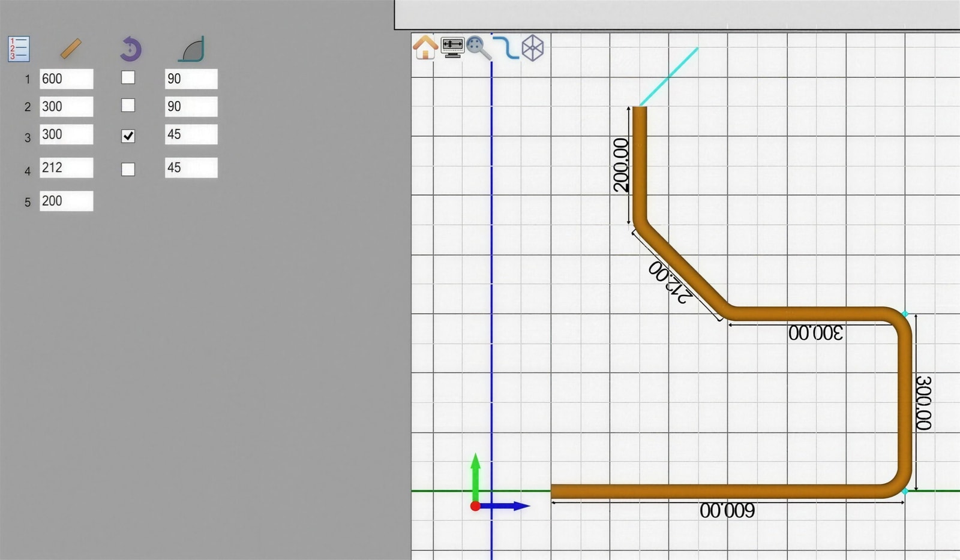Click the bend angle column icon

point(191,49)
